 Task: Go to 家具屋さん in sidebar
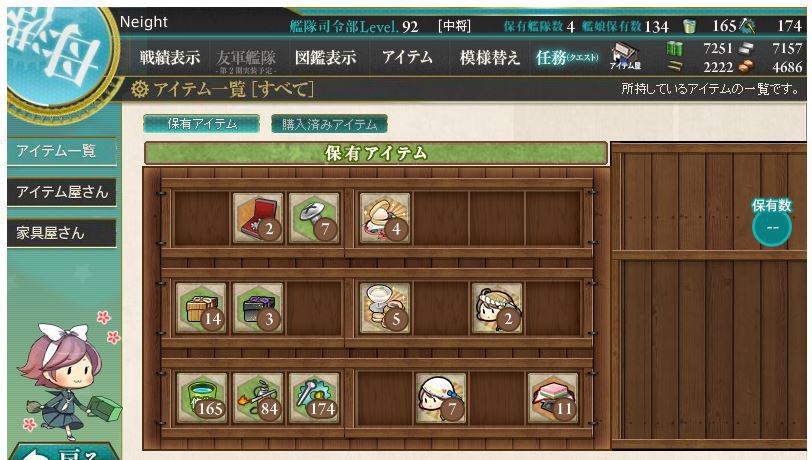point(62,233)
